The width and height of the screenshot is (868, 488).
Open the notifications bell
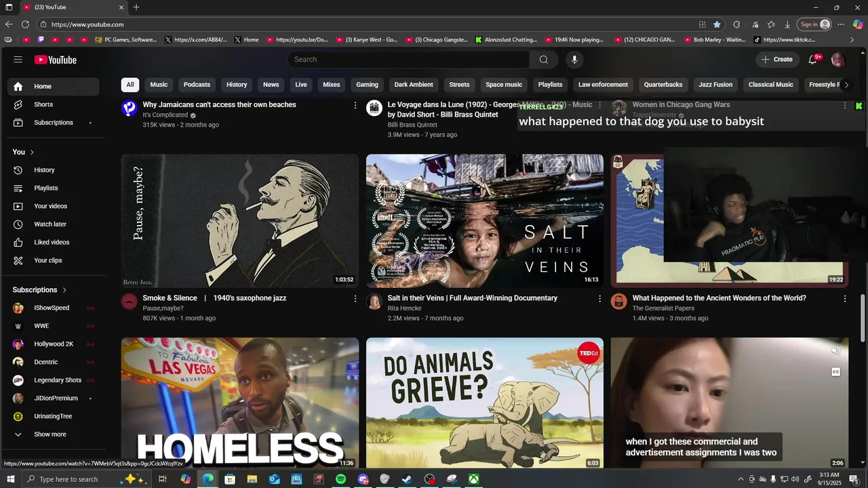coord(812,60)
